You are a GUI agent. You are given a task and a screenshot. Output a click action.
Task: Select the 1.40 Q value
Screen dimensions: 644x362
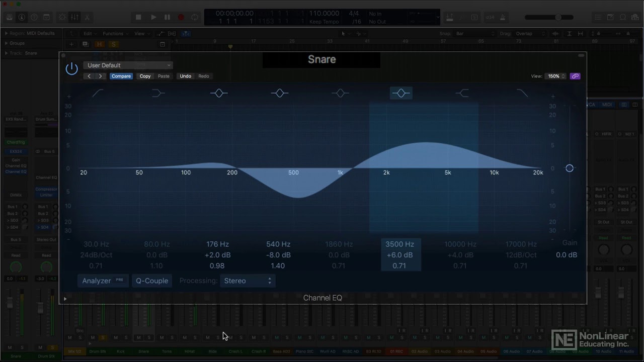(278, 265)
